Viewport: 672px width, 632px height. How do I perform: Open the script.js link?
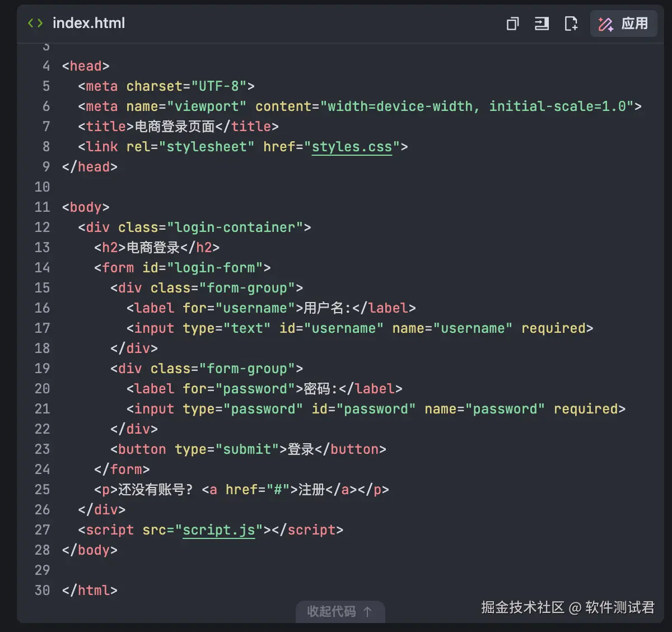[219, 530]
